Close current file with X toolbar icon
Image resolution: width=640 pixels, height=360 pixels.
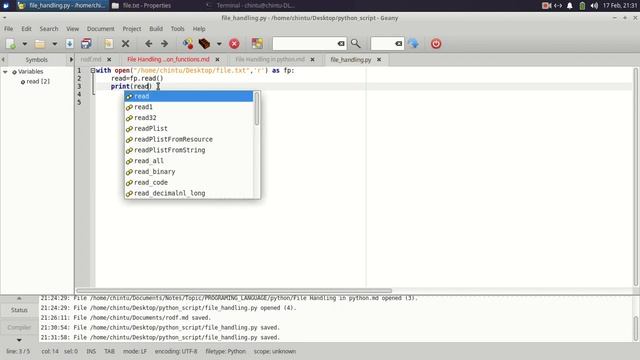126,44
